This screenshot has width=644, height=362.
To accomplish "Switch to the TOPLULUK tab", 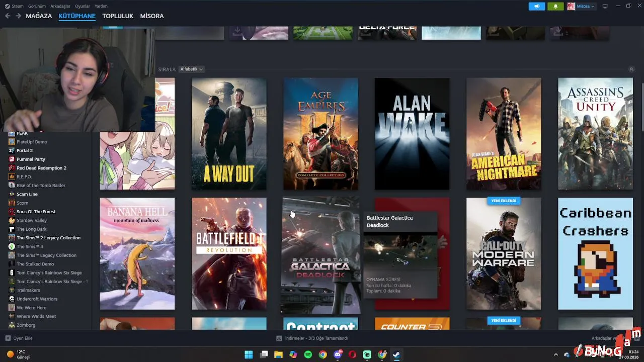I will [118, 16].
